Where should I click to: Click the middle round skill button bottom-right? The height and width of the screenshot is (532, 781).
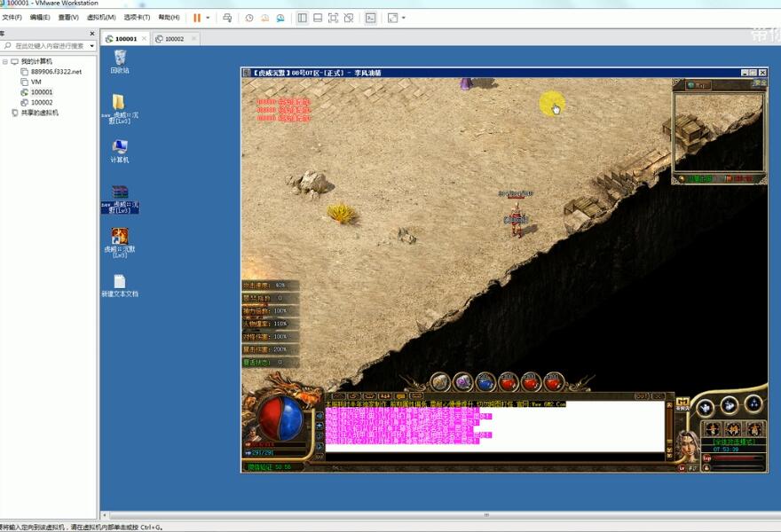(729, 404)
